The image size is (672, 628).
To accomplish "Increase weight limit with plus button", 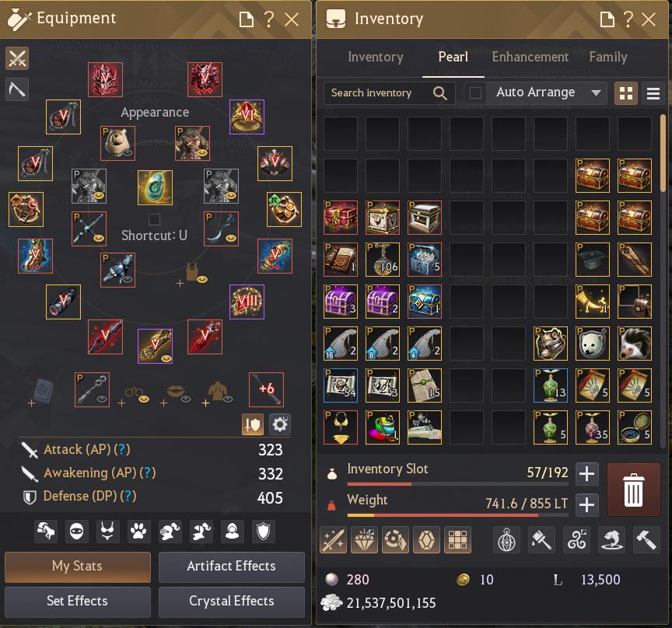I will coord(586,505).
